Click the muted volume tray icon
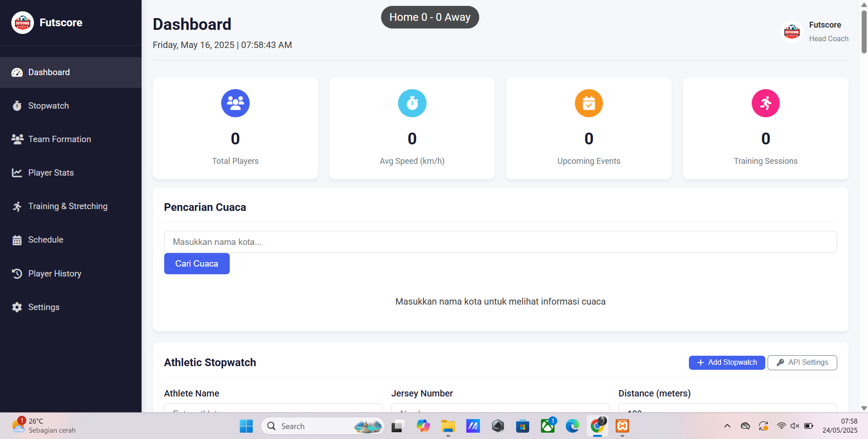The height and width of the screenshot is (439, 868). (795, 426)
